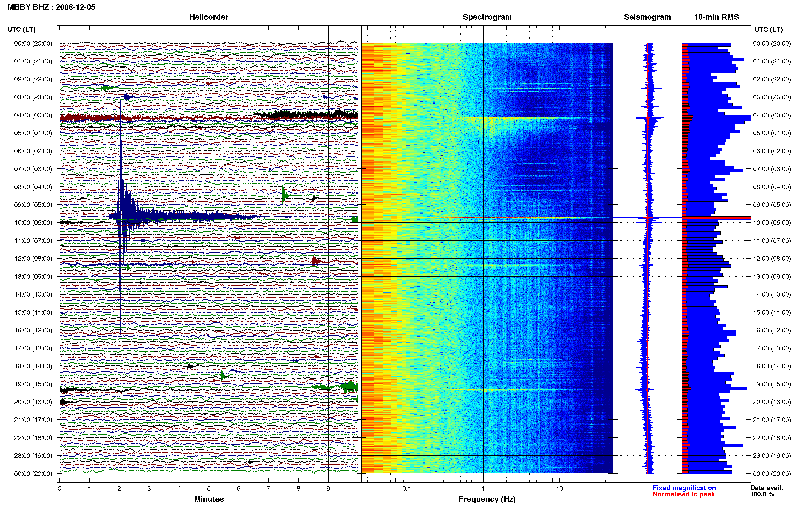Screen dimensions: 812x508
Task: Click the left 19:00 (15:00) time label
Action: click(x=33, y=384)
